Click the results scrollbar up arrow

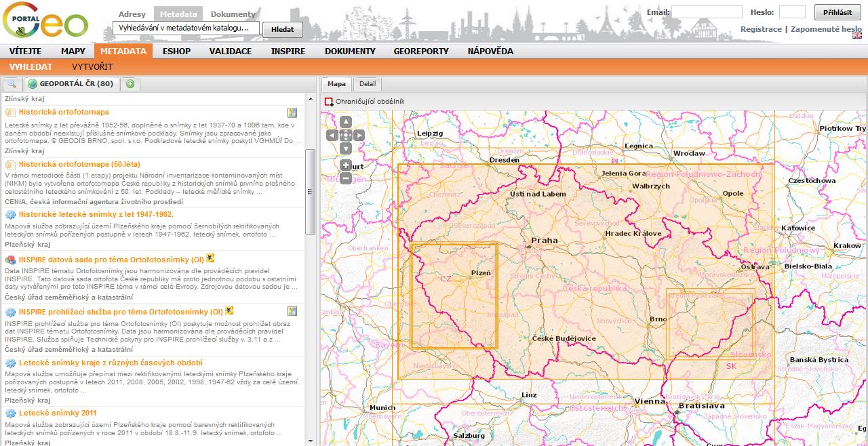(x=311, y=99)
